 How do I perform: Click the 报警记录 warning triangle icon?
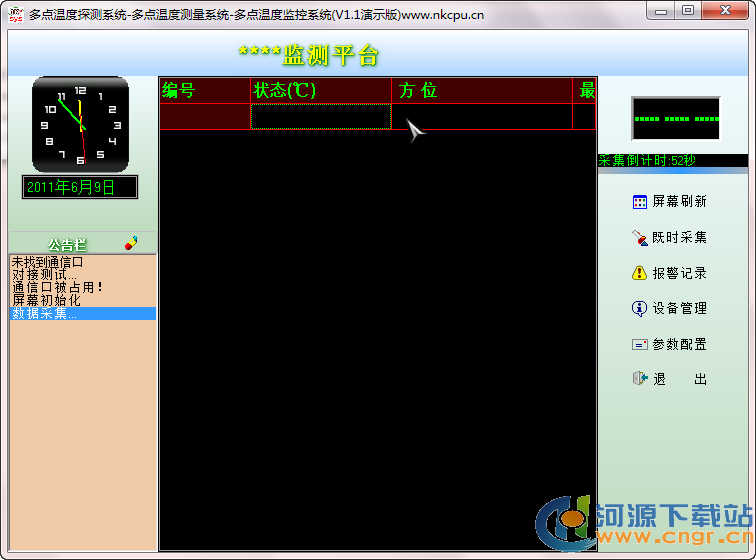coord(639,273)
